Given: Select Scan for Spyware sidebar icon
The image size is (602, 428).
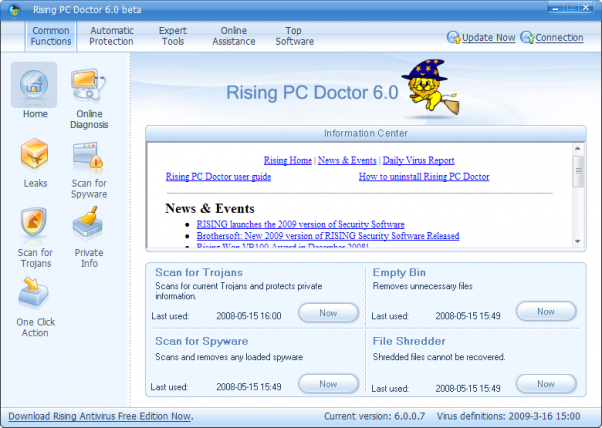Looking at the screenshot, I should coord(88,155).
